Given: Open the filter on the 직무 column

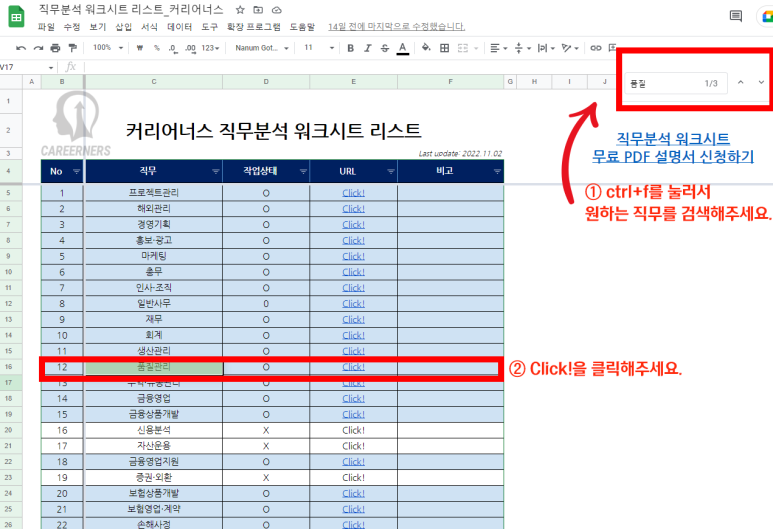Looking at the screenshot, I should (x=215, y=172).
